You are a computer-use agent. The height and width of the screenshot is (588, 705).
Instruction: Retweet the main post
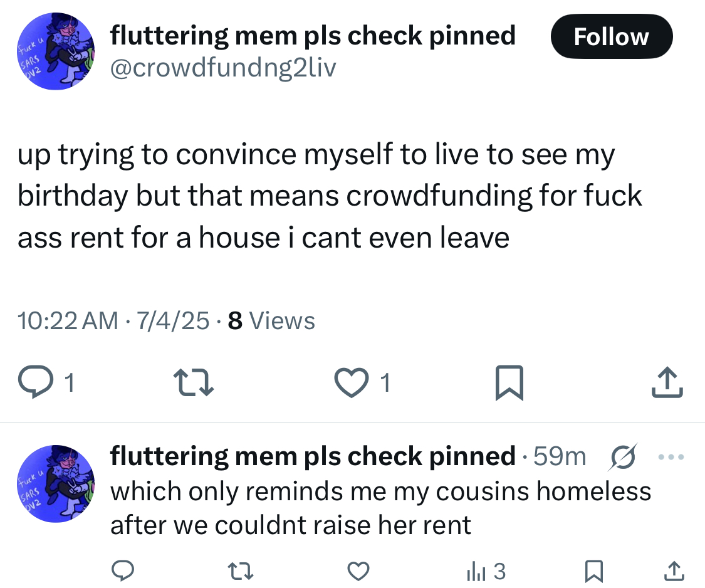194,382
